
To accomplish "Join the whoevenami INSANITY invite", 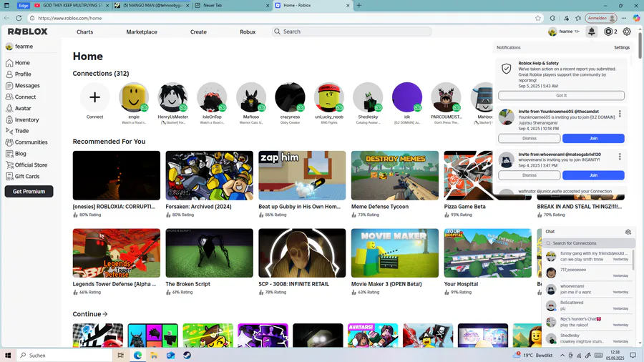I will pos(593,175).
